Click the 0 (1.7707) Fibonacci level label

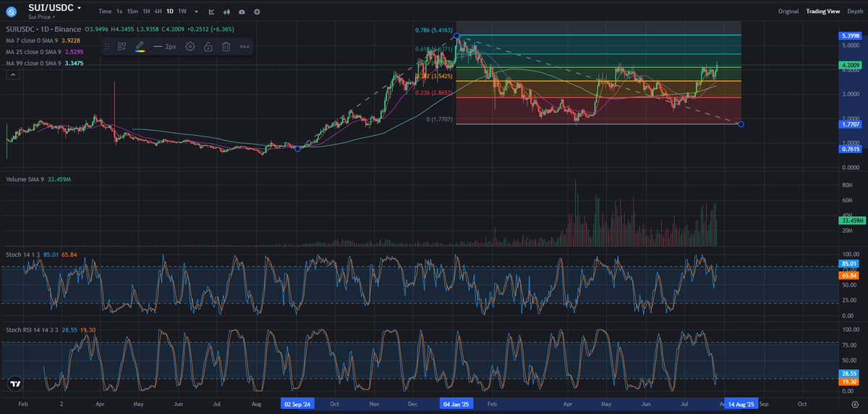point(440,118)
